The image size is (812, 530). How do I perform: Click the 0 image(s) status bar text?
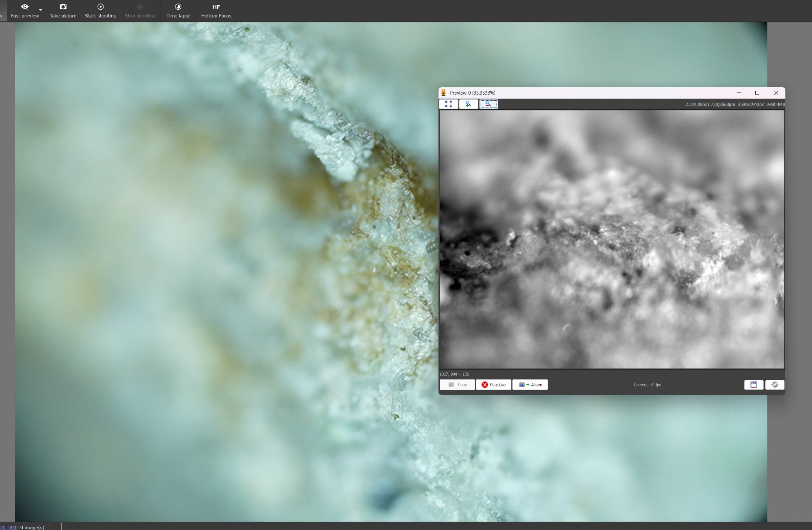pyautogui.click(x=32, y=527)
